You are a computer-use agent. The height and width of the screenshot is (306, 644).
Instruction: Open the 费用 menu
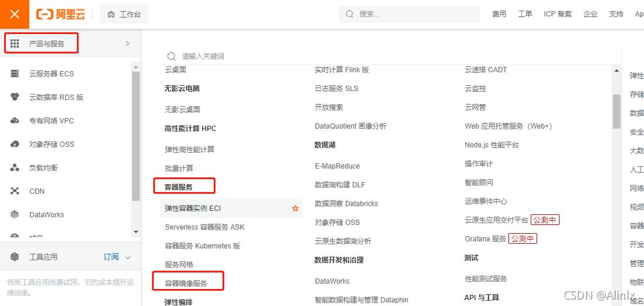pos(499,14)
